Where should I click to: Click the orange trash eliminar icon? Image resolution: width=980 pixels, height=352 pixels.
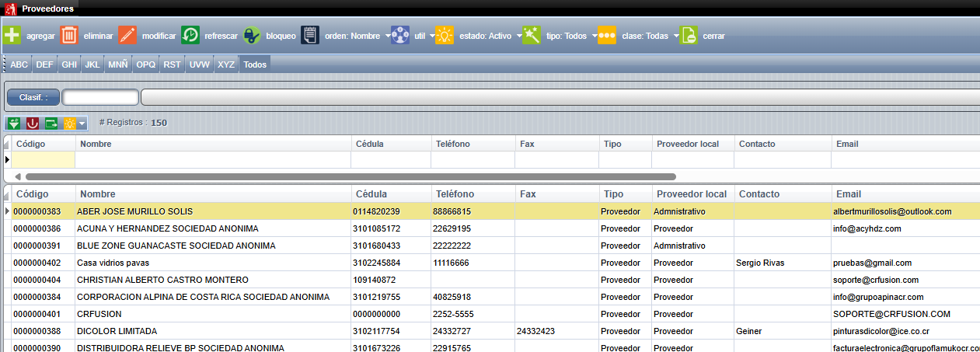69,36
